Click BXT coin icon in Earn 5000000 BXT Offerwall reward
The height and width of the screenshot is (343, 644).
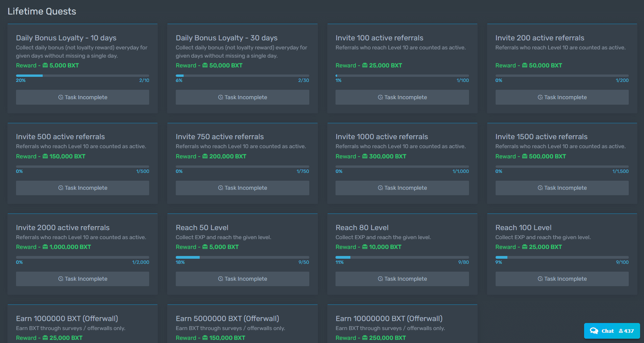pos(205,338)
